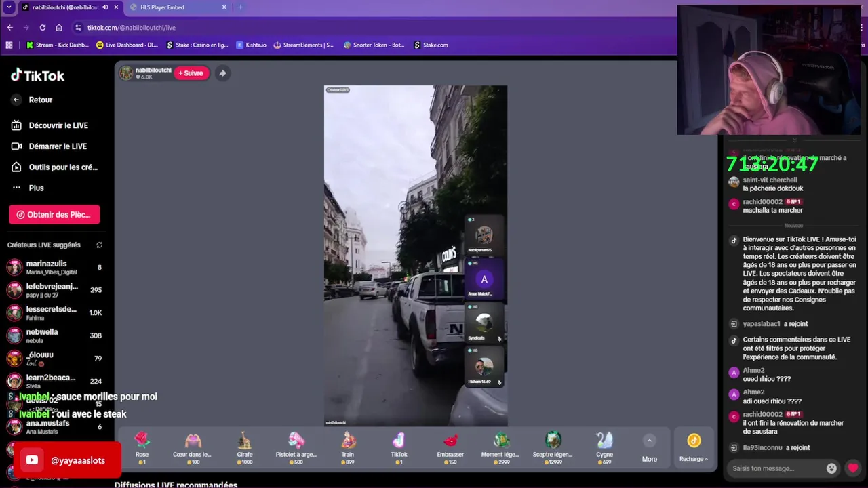The height and width of the screenshot is (488, 868).
Task: Open Découvrir le LIVE
Action: (x=57, y=125)
